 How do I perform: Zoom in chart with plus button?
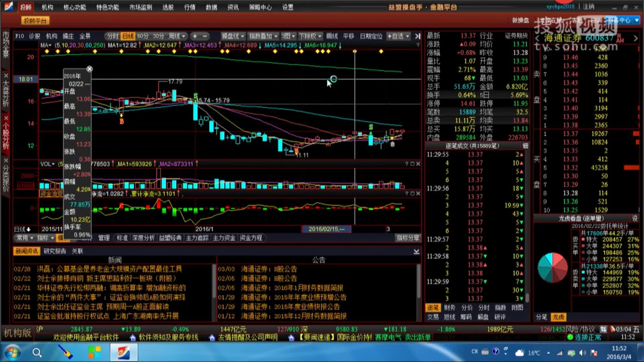195,36
